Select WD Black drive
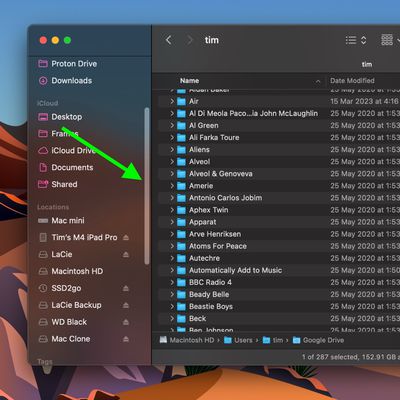Image resolution: width=400 pixels, height=400 pixels. tap(63, 322)
